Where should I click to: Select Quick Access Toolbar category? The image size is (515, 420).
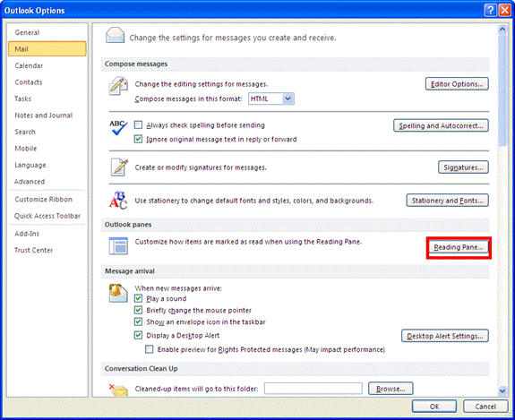47,216
